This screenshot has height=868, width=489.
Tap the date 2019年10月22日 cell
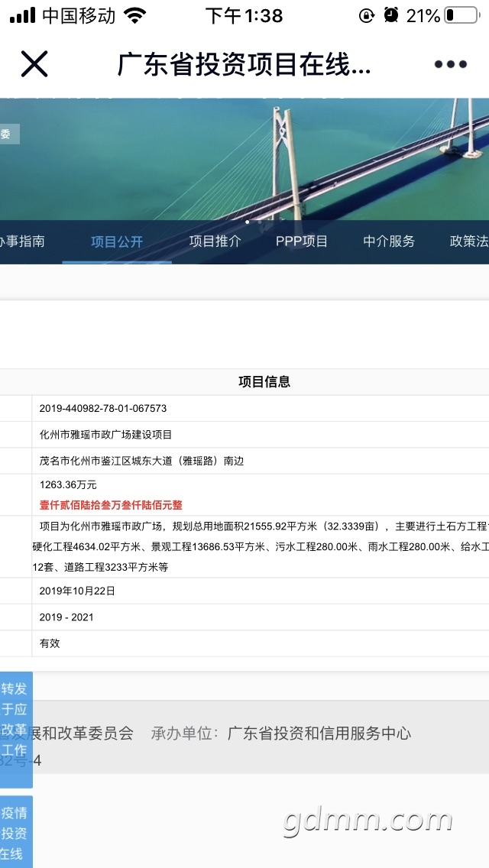[77, 591]
